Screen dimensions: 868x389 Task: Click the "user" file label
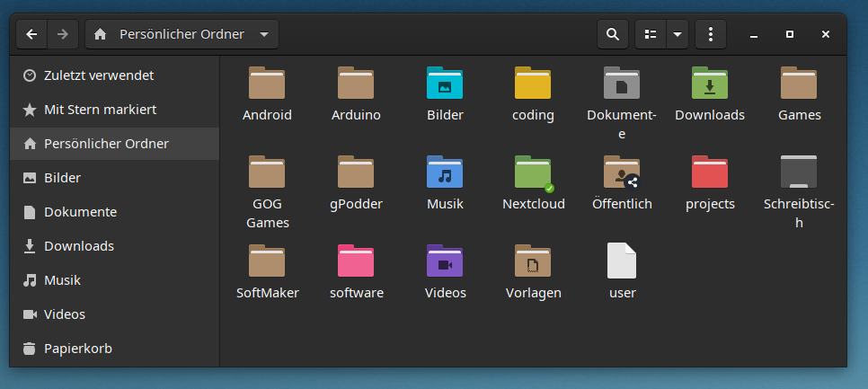click(622, 293)
